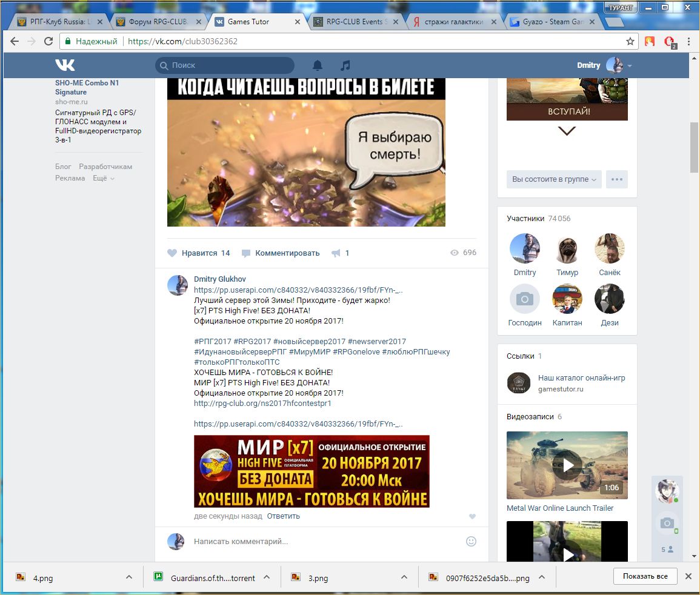Like the post via the heart Нравится
Screen dimensions: 700x595
(x=199, y=253)
